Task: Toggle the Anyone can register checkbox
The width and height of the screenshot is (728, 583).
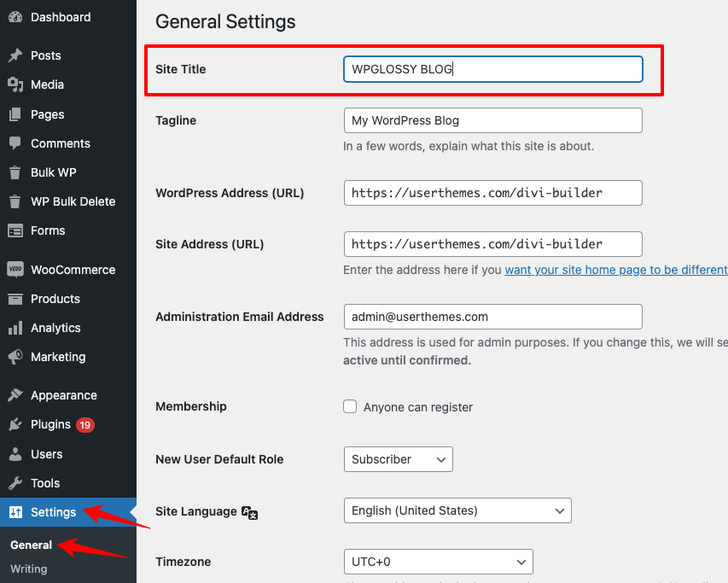Action: point(350,406)
